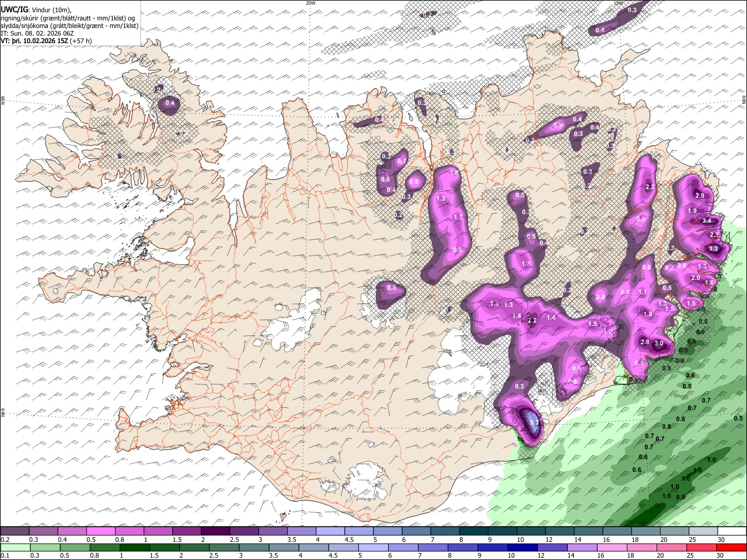Image resolution: width=747 pixels, height=560 pixels.
Task: Click the 2.0 snowfall value on the map
Action: (x=696, y=279)
